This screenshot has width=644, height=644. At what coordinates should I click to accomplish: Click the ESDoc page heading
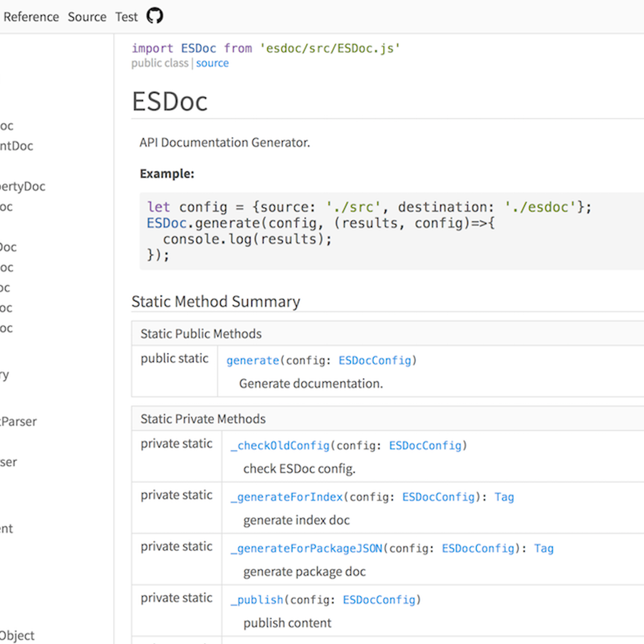[x=169, y=101]
